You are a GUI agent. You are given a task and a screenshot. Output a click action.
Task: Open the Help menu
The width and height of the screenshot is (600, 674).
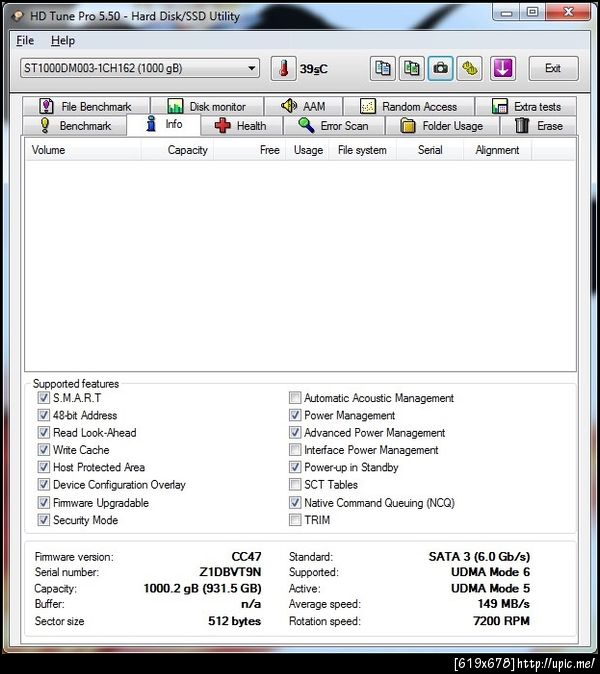(x=63, y=40)
